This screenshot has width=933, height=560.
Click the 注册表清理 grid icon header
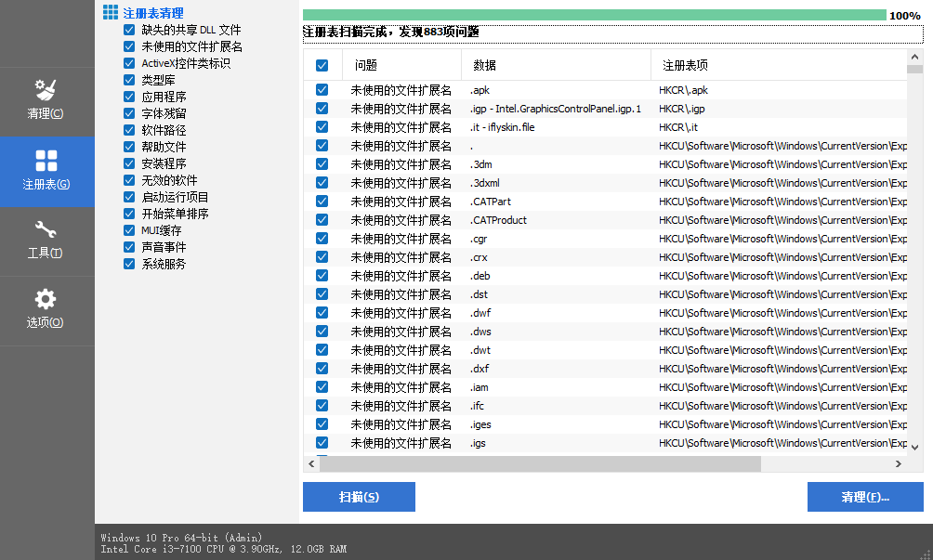click(x=111, y=13)
